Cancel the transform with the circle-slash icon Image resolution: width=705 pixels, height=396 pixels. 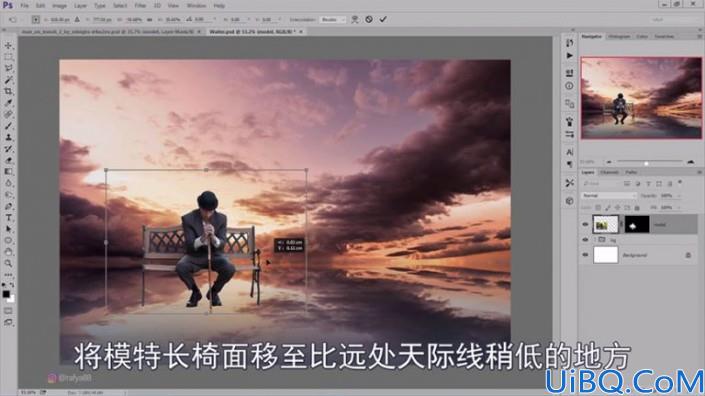click(369, 19)
